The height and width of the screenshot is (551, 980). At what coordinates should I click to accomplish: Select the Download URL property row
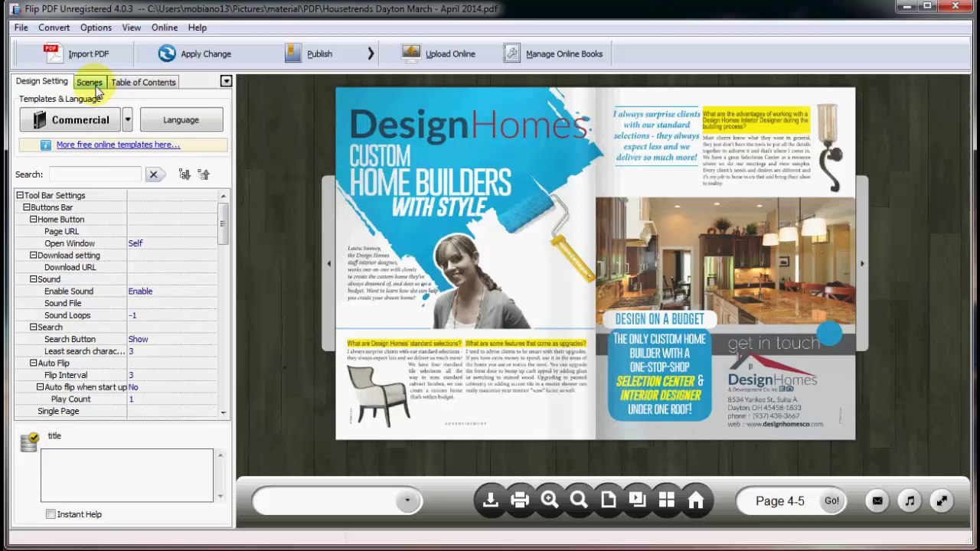[116, 267]
